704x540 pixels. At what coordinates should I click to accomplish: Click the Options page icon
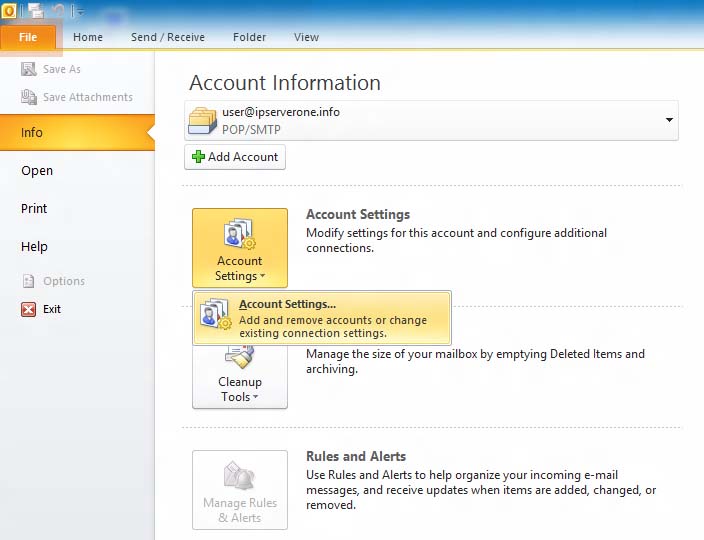pos(28,281)
